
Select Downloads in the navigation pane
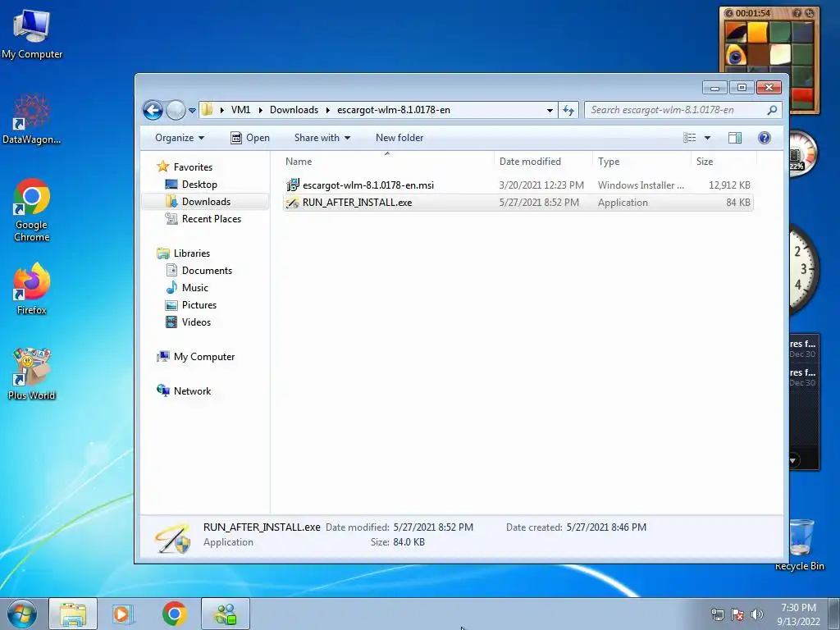click(x=206, y=202)
